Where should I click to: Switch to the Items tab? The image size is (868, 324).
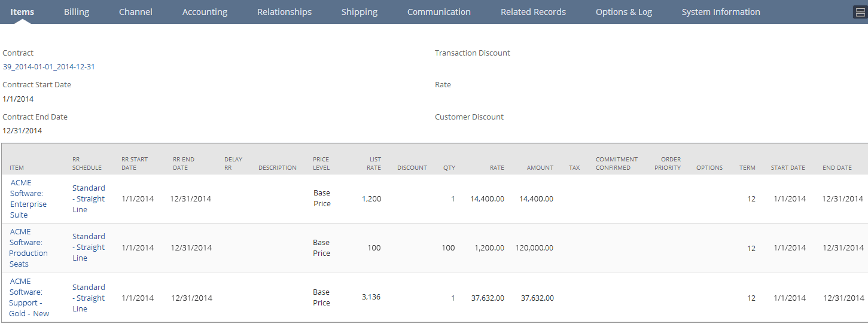pyautogui.click(x=22, y=12)
